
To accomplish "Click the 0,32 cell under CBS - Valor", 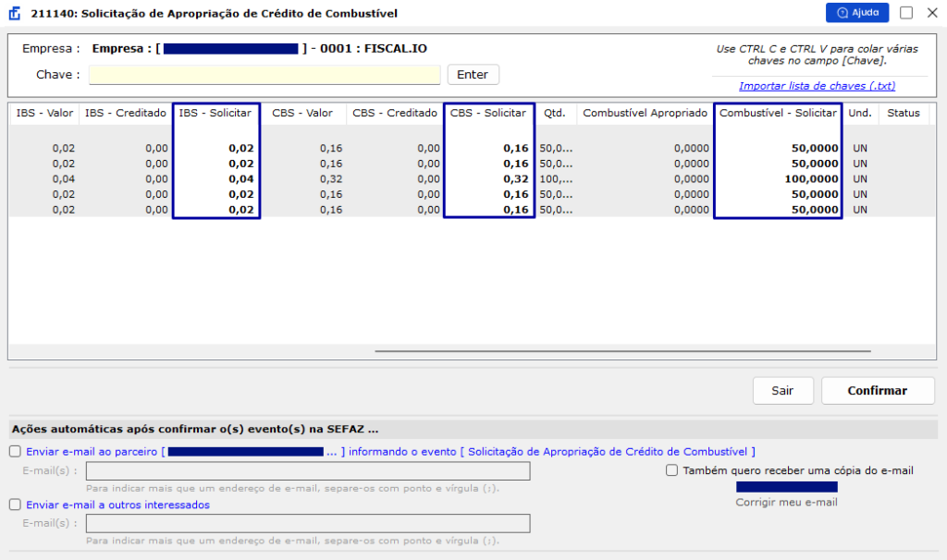I will [x=331, y=179].
